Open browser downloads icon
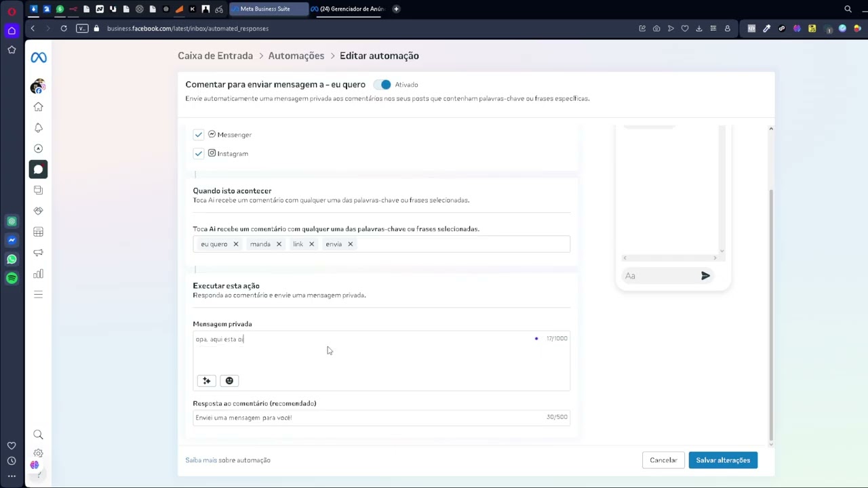The height and width of the screenshot is (488, 868). [x=699, y=28]
